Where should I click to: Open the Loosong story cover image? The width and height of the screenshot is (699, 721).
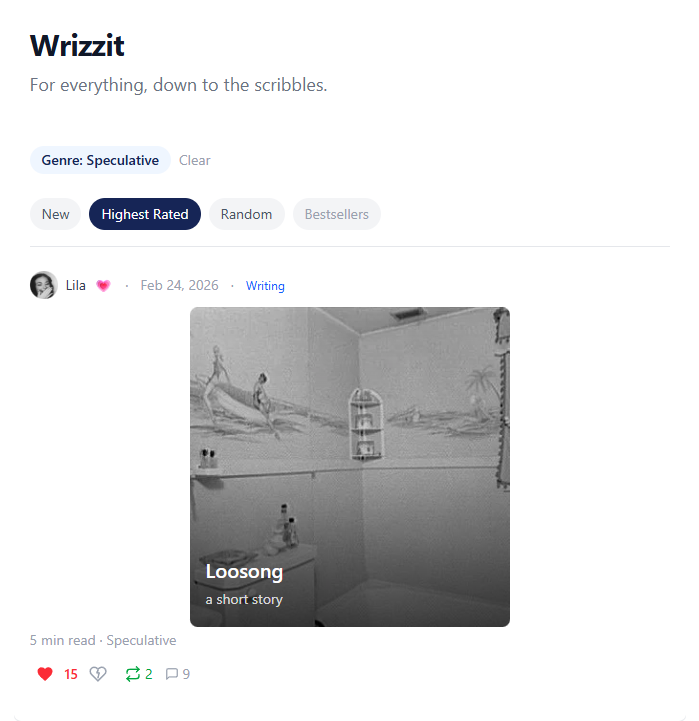coord(350,467)
